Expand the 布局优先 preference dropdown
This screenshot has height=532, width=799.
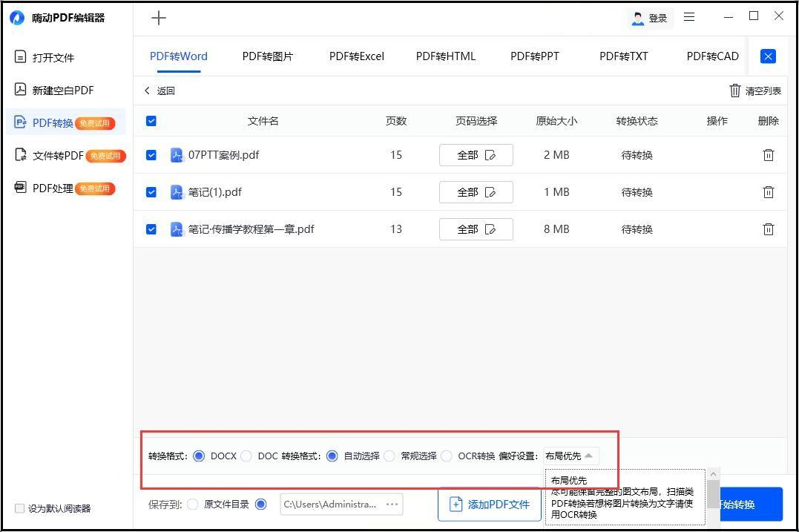pyautogui.click(x=571, y=456)
